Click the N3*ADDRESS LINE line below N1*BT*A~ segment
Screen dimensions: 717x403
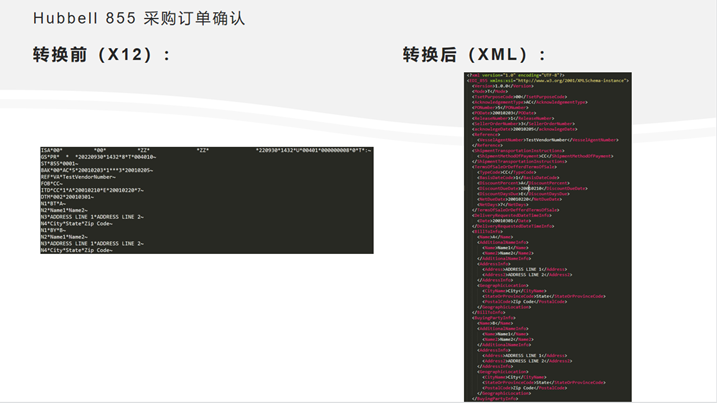(x=92, y=217)
